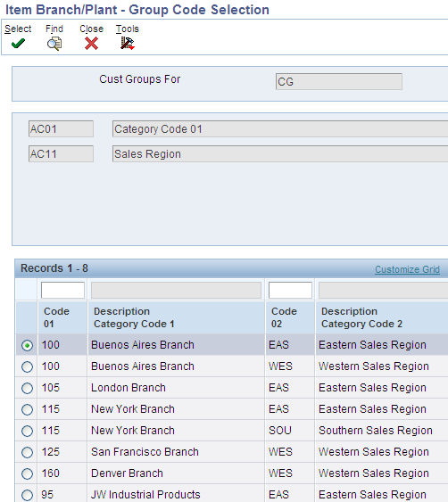Viewport: 448px width, 502px height.
Task: Select the London Branch row radio button
Action: coord(27,388)
